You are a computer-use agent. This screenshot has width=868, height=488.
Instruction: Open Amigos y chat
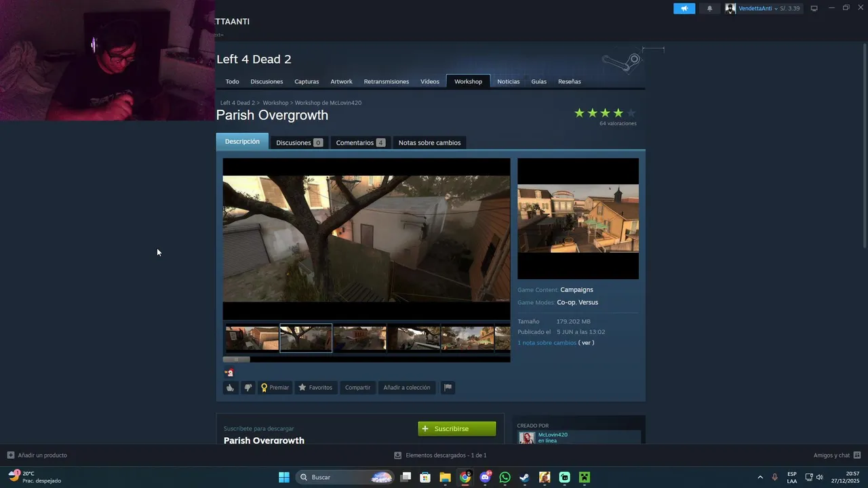837,455
